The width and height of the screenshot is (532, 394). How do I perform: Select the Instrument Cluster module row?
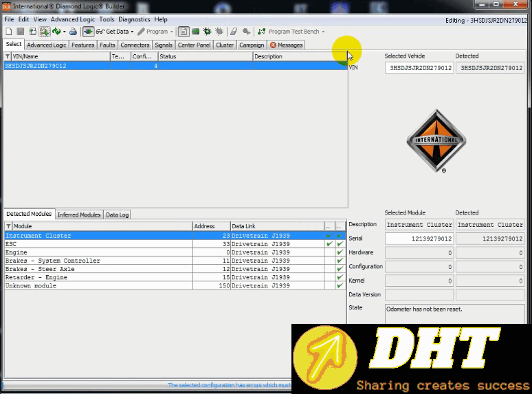tap(175, 236)
